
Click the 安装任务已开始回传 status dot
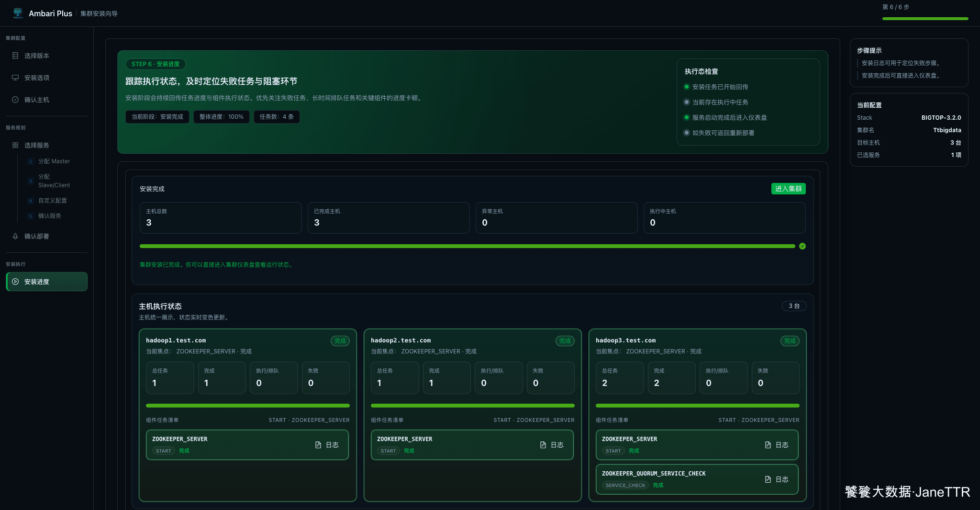[687, 87]
